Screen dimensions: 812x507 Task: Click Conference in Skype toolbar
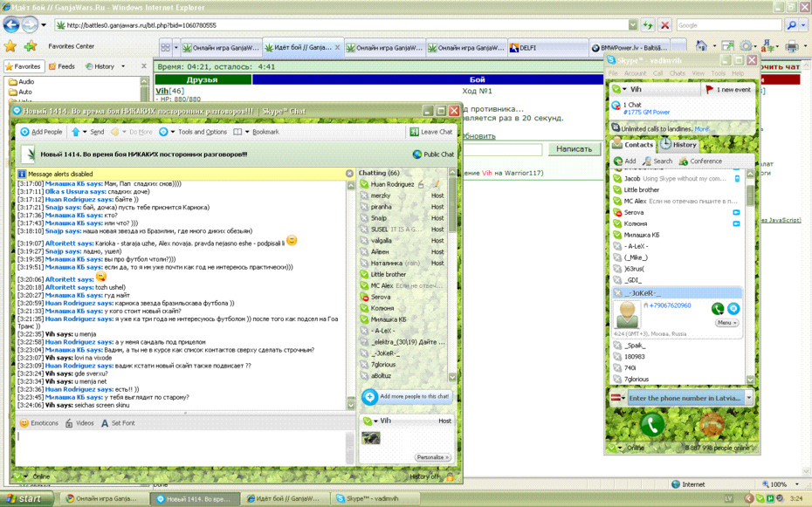click(x=700, y=161)
